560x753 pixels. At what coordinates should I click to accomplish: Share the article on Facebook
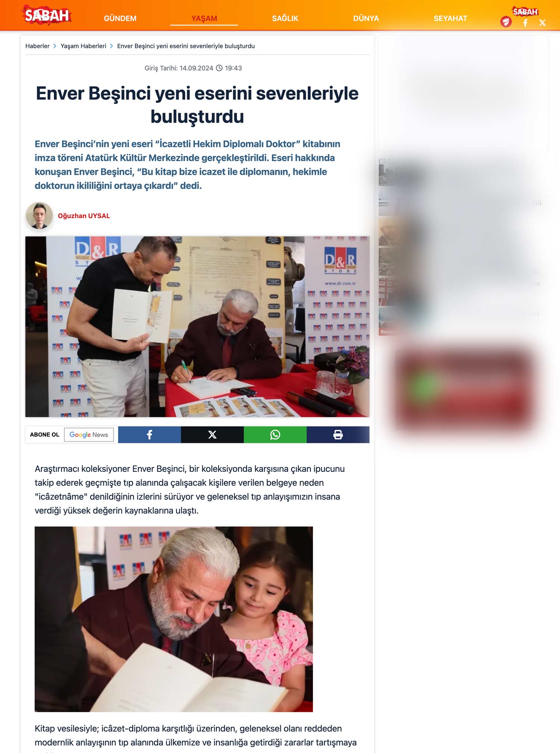tap(149, 435)
